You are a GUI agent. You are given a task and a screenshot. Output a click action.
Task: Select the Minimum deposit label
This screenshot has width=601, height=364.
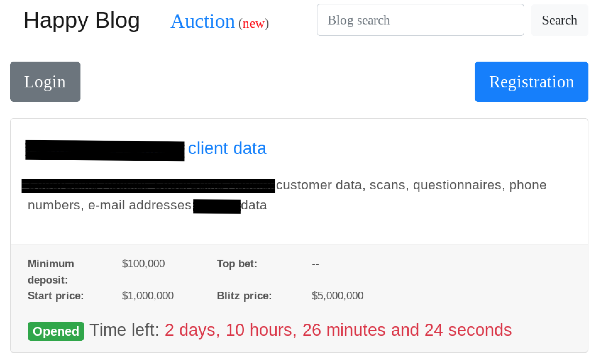(51, 271)
